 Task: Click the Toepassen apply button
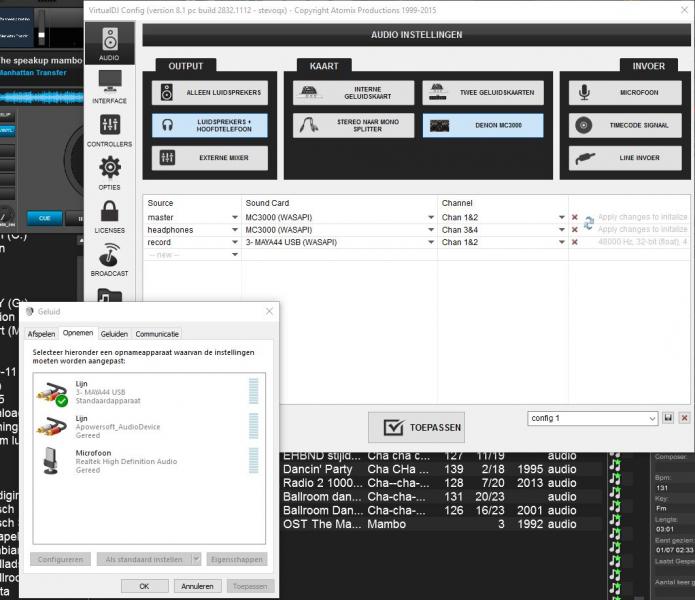(x=416, y=427)
